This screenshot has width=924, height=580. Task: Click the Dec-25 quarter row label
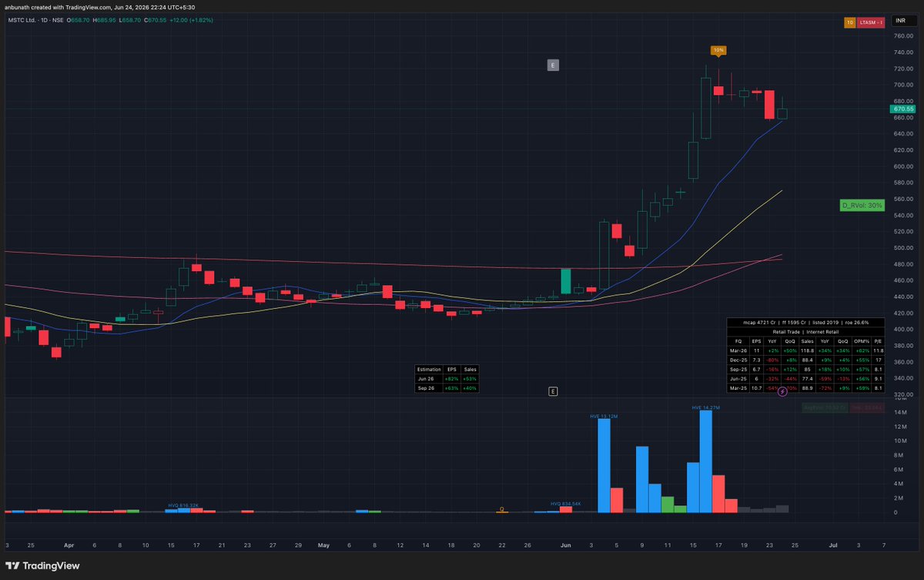738,360
